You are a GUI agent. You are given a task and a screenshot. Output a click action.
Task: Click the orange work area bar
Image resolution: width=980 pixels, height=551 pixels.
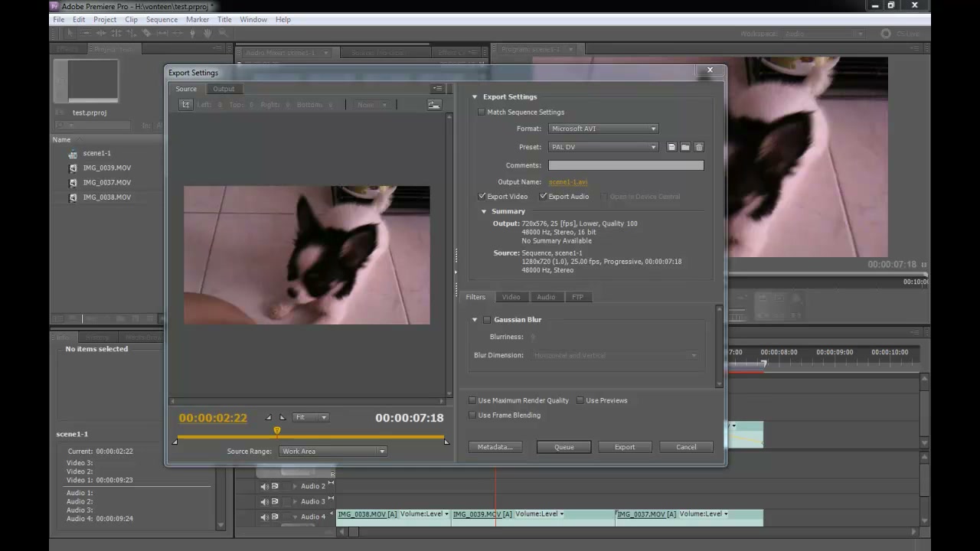310,438
